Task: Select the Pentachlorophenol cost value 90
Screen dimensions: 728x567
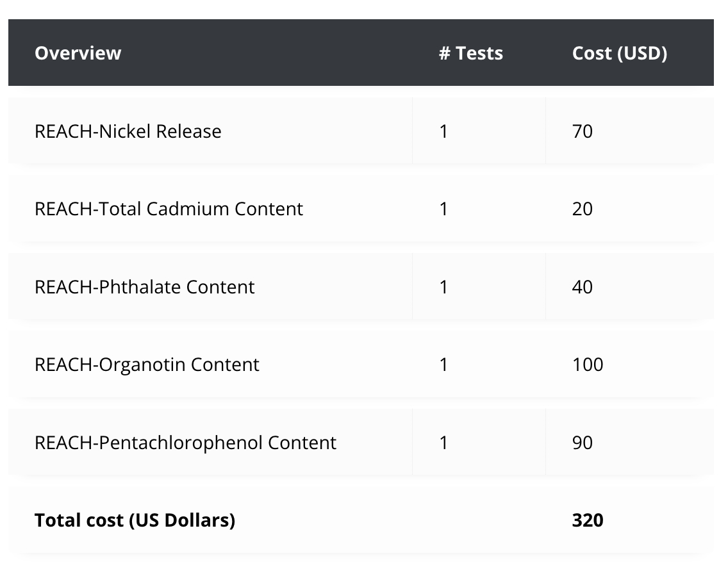Action: (583, 443)
